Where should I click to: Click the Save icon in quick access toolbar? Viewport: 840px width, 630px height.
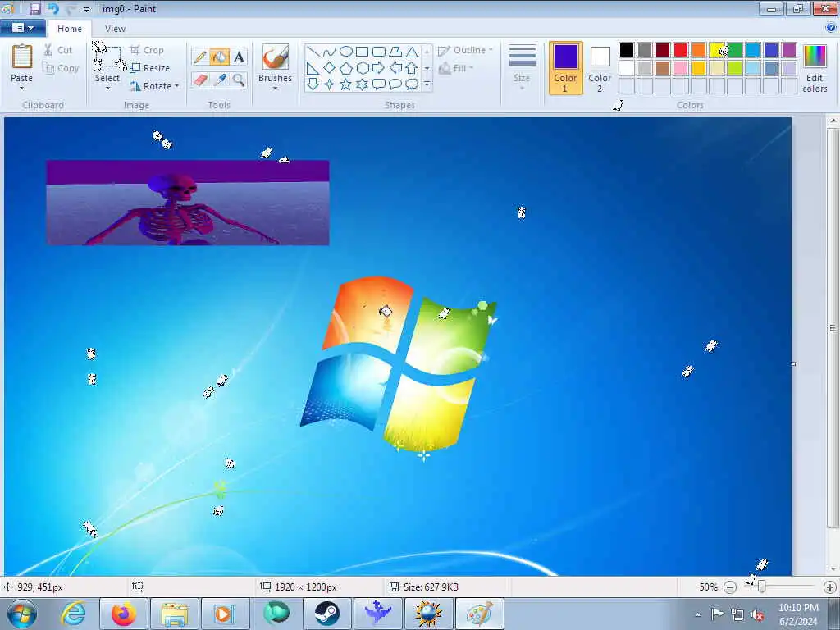(x=34, y=8)
